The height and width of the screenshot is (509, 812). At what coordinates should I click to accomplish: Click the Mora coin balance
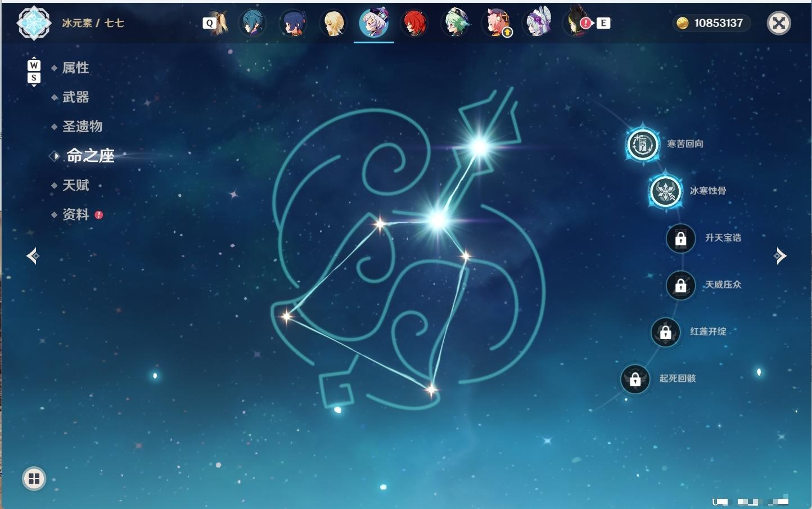pos(711,23)
